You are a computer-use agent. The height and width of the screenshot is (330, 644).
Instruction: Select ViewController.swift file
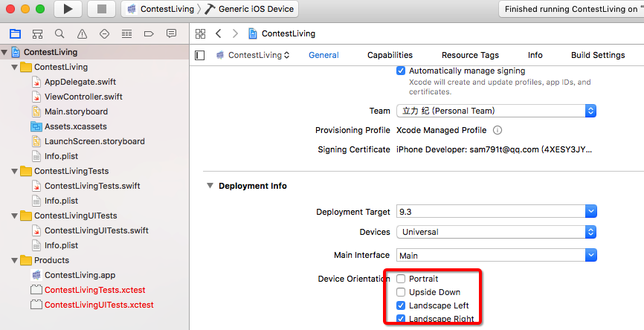pos(83,97)
